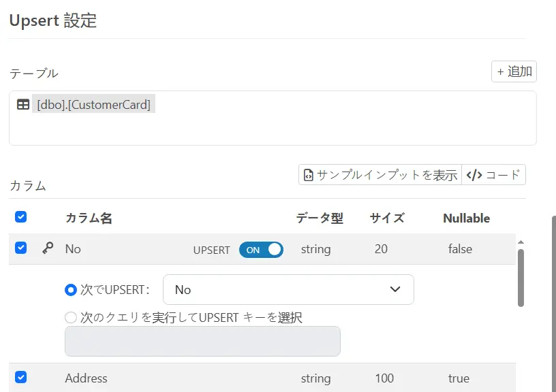The image size is (556, 392).
Task: Click the Upsert 設定 heading
Action: click(x=53, y=20)
